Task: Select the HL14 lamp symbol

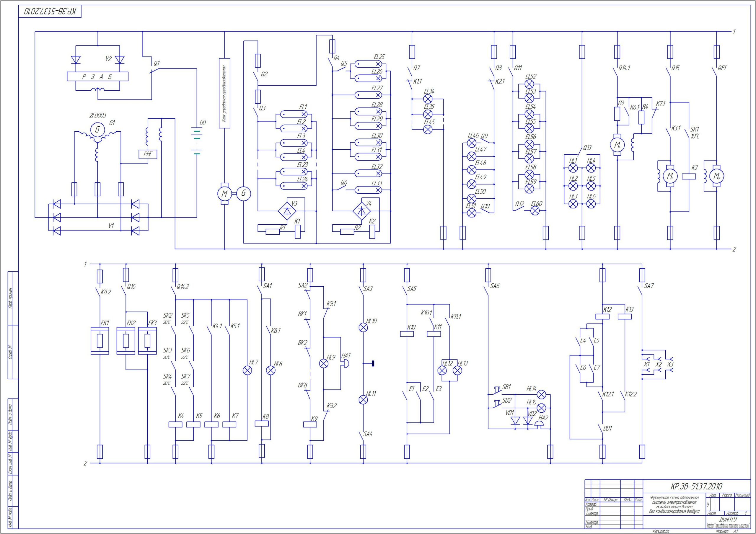Action: point(541,394)
